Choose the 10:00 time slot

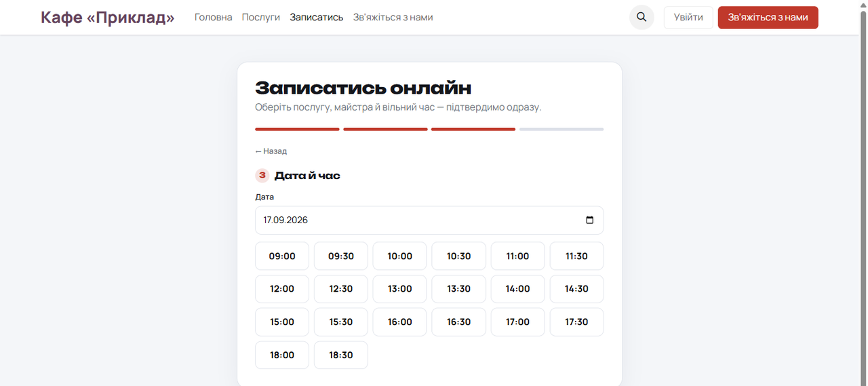[x=400, y=256]
